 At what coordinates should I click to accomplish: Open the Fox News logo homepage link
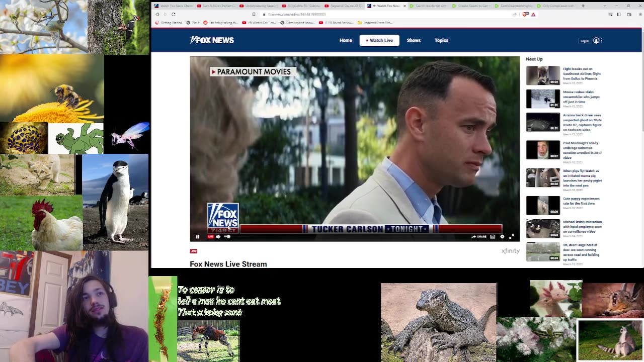coord(212,40)
